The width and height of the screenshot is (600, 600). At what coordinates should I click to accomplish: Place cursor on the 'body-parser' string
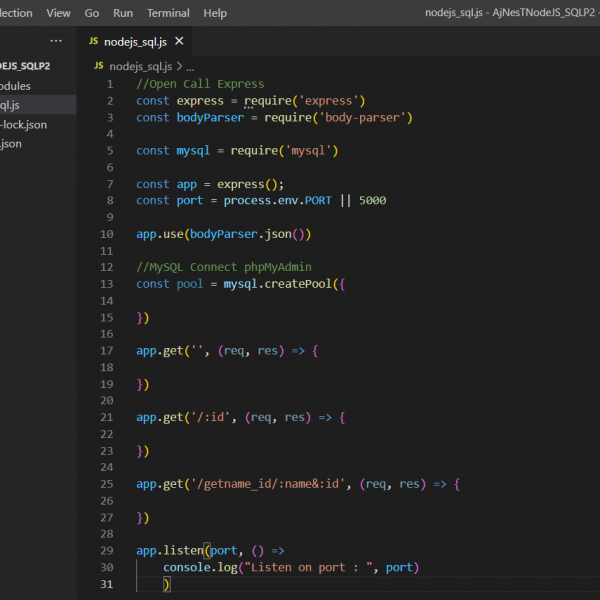(x=360, y=117)
